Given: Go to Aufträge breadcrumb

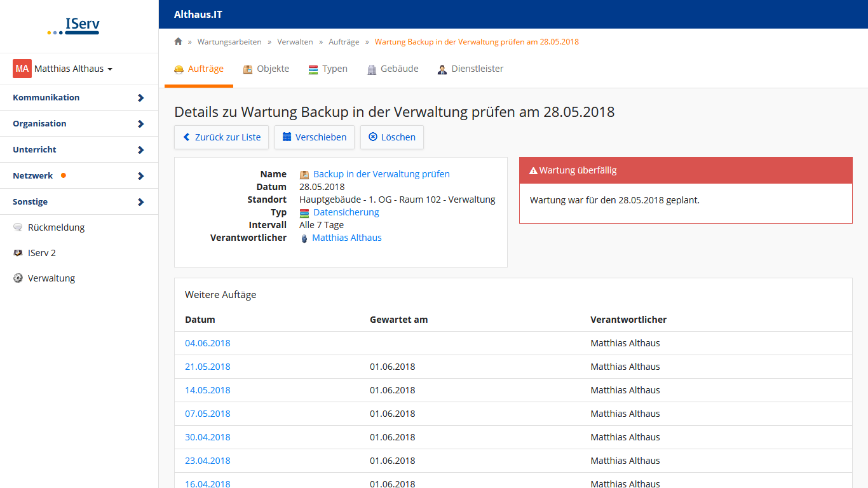Looking at the screenshot, I should pos(344,42).
